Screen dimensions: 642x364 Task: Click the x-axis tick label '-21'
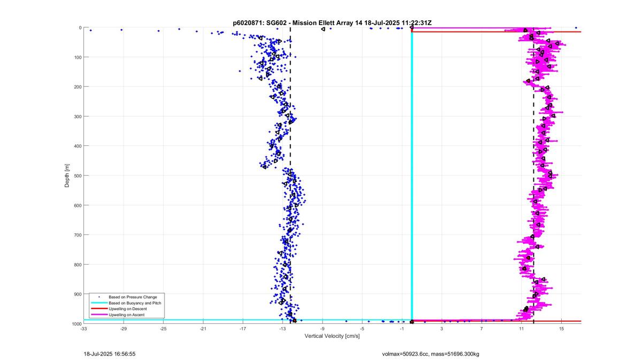coord(203,329)
